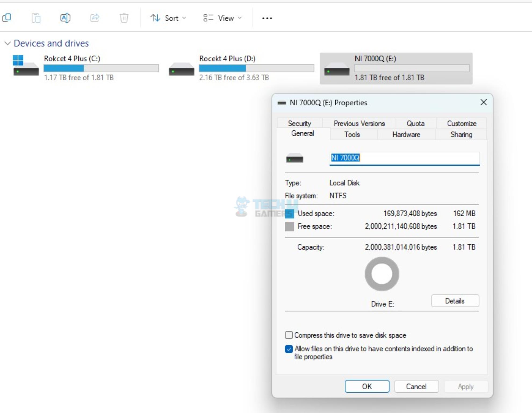Image resolution: width=532 pixels, height=413 pixels.
Task: Click the Apply button
Action: click(x=466, y=386)
